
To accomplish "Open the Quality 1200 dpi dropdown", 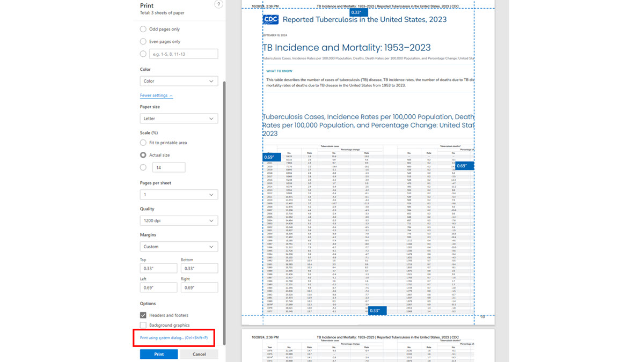I will point(179,220).
